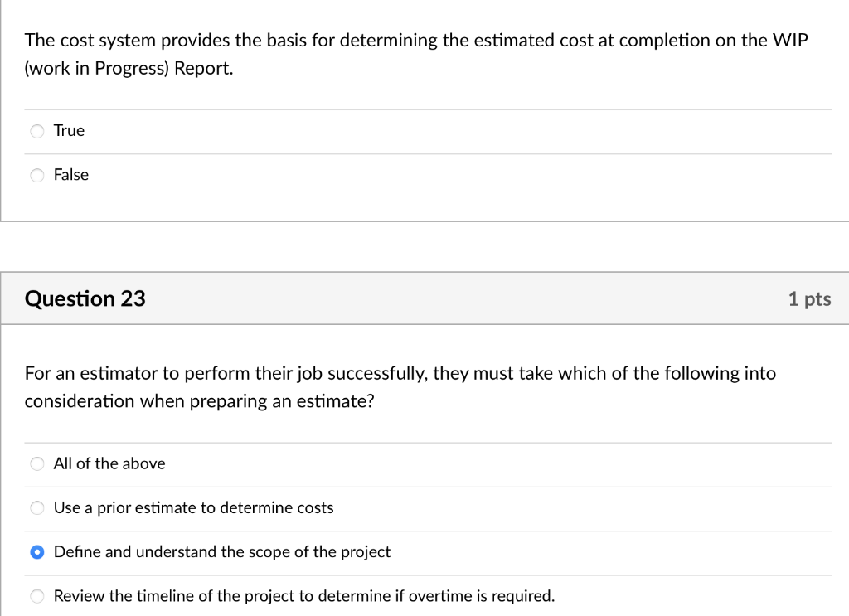Image resolution: width=849 pixels, height=616 pixels.
Task: Click the Question 23 header
Action: click(x=85, y=298)
